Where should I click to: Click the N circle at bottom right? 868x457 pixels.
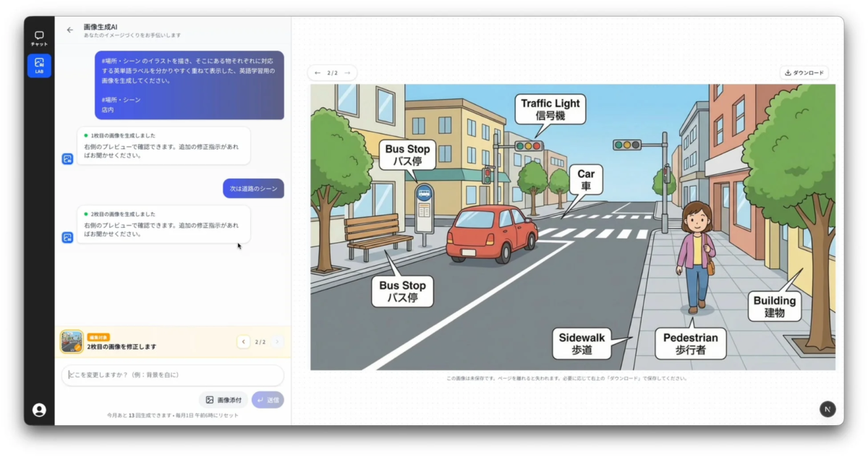coord(827,409)
